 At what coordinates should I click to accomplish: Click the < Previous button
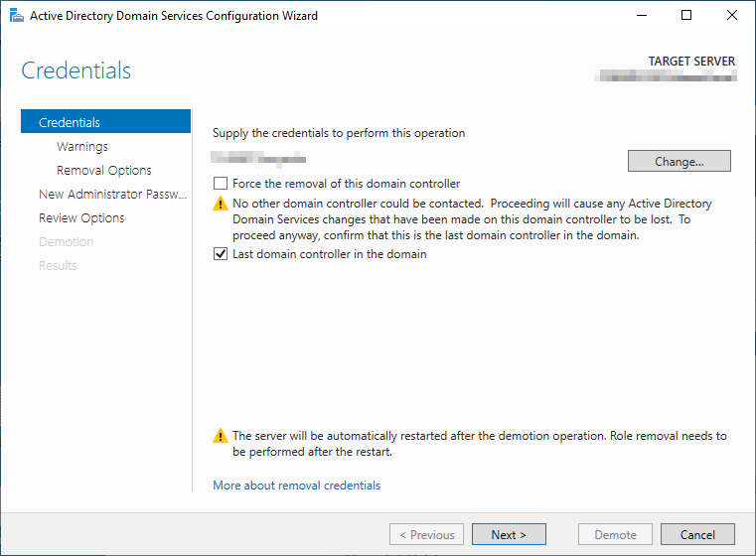point(427,534)
